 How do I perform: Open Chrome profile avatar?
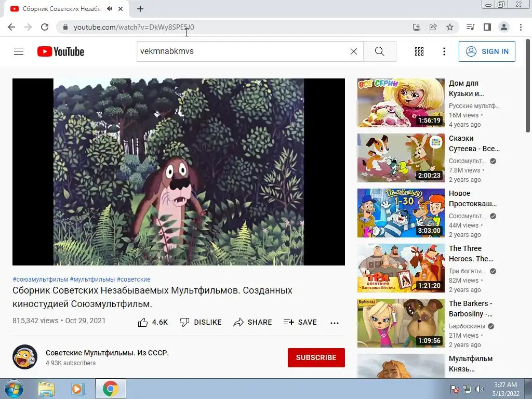504,27
